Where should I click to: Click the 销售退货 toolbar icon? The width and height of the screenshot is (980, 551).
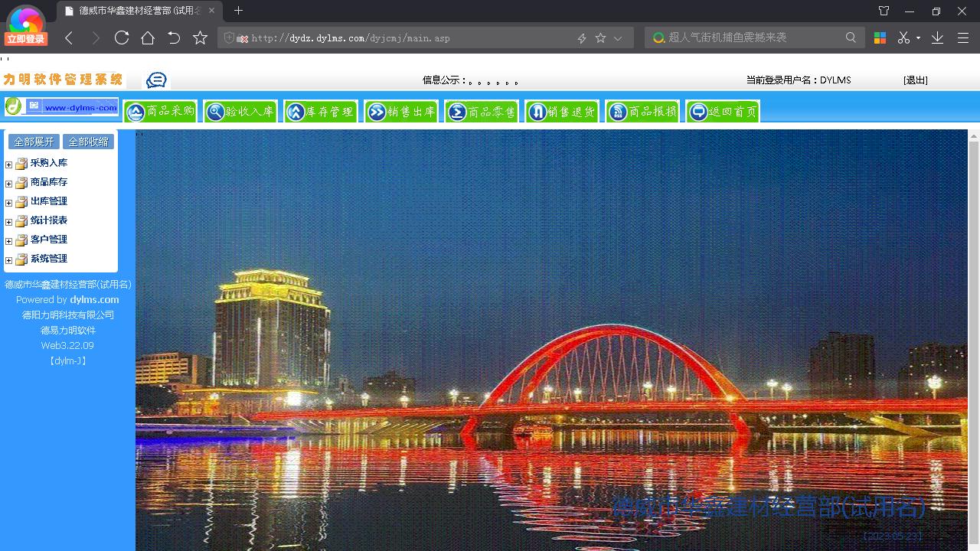tap(562, 111)
